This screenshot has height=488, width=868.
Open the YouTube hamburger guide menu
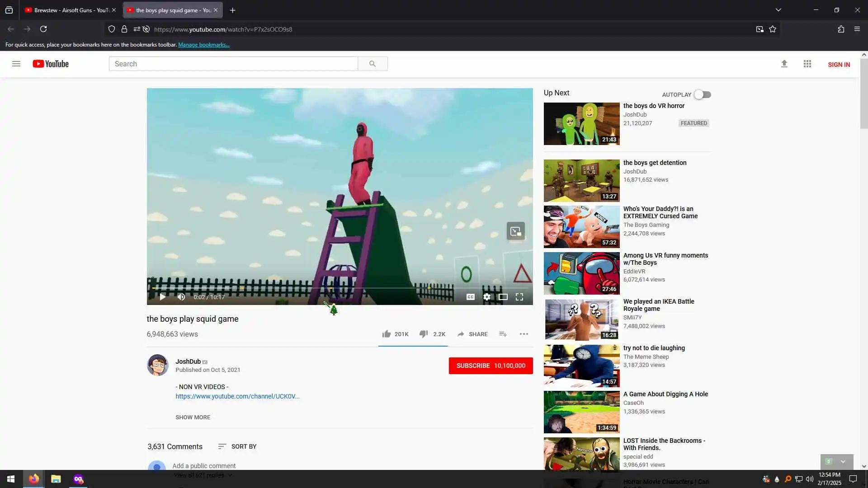point(16,64)
